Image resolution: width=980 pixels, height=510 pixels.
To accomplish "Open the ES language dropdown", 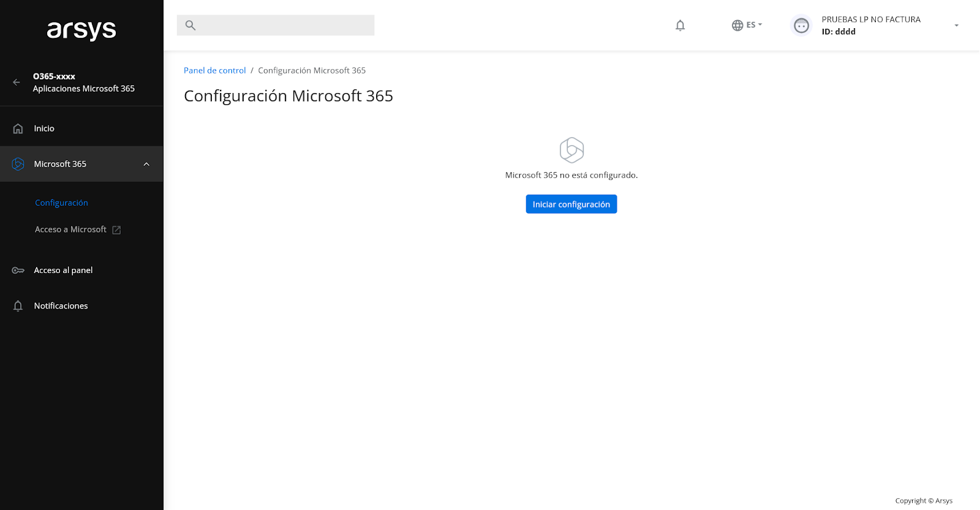I will pos(754,25).
